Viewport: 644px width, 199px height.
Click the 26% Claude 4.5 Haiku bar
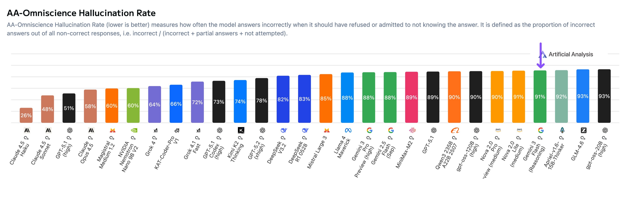[26, 115]
